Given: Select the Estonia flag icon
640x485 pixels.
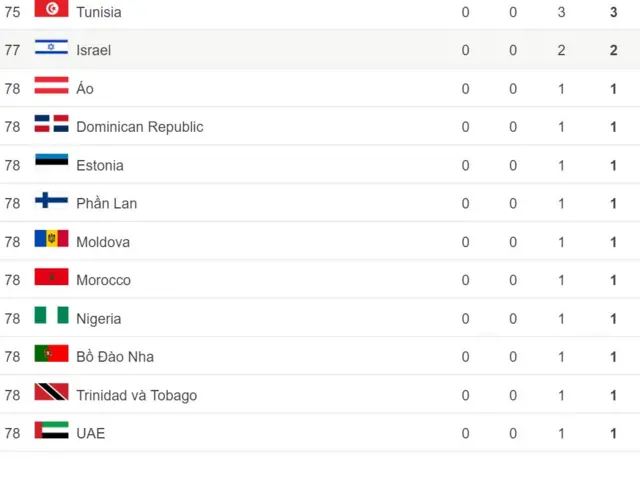Looking at the screenshot, I should point(51,162).
